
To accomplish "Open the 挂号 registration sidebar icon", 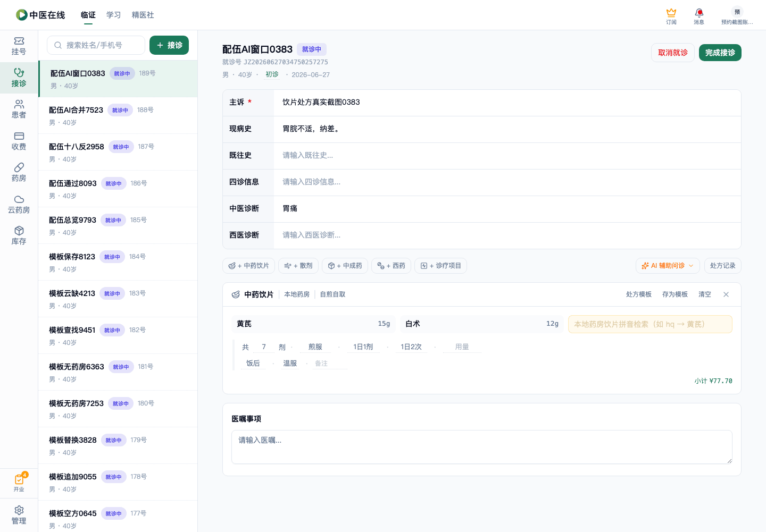I will click(x=19, y=46).
